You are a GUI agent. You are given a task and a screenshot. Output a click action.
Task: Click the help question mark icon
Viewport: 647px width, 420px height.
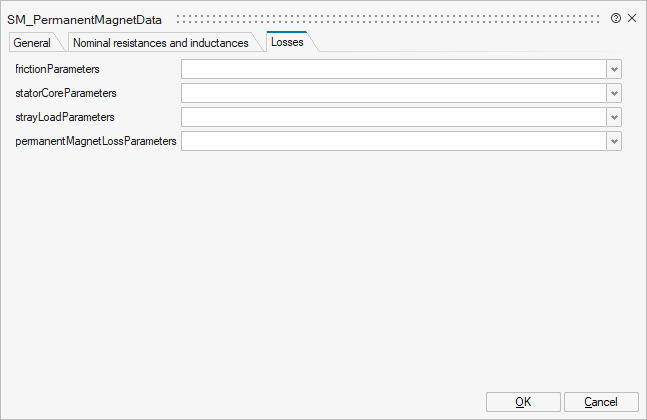(x=616, y=18)
